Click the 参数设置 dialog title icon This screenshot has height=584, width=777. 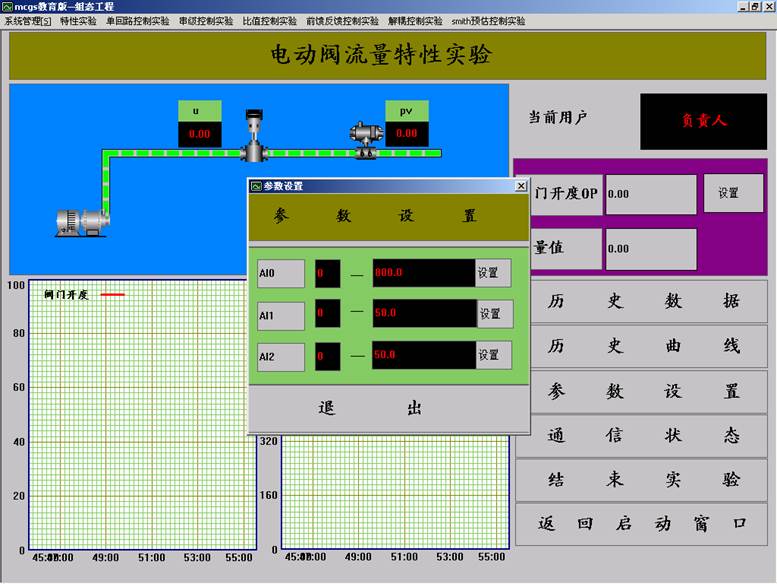pyautogui.click(x=256, y=186)
